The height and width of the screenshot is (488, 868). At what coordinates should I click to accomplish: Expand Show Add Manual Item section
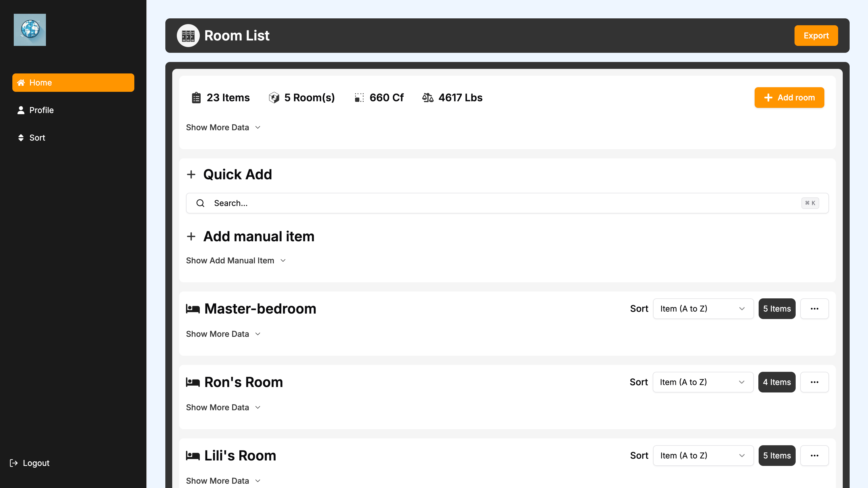click(x=236, y=260)
